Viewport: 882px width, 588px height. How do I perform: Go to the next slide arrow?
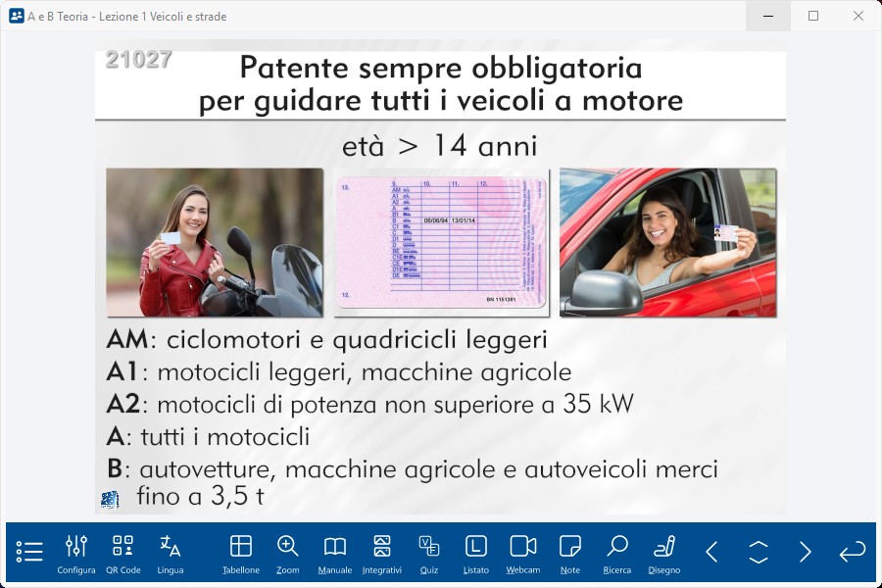point(806,552)
